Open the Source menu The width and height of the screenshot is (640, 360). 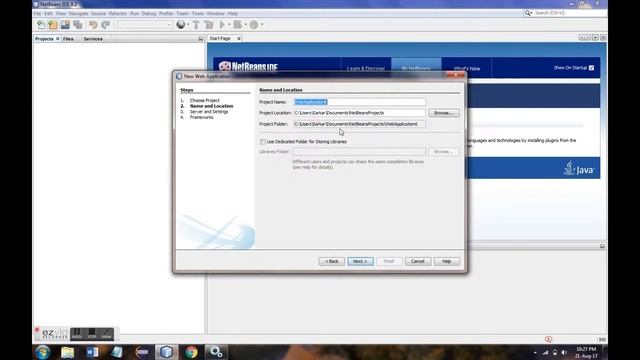click(x=98, y=13)
